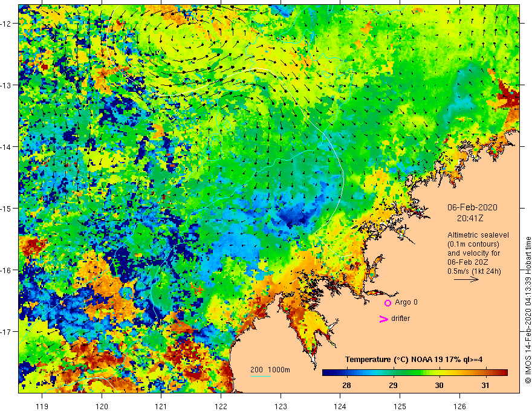Viewport: 532px width, 411px height.
Task: Click the latitude label -14
Action: (6, 147)
